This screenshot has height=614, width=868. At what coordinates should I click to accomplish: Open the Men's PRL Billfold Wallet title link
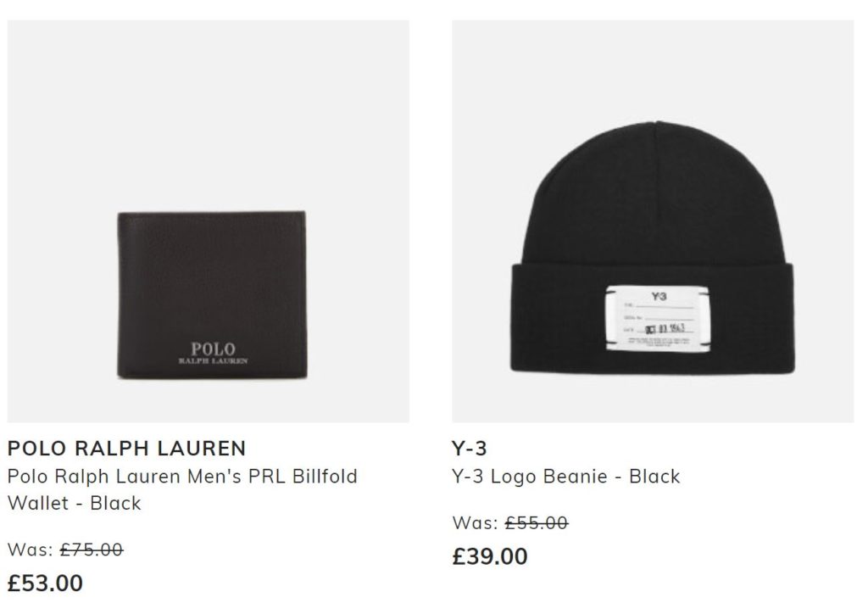tap(183, 490)
